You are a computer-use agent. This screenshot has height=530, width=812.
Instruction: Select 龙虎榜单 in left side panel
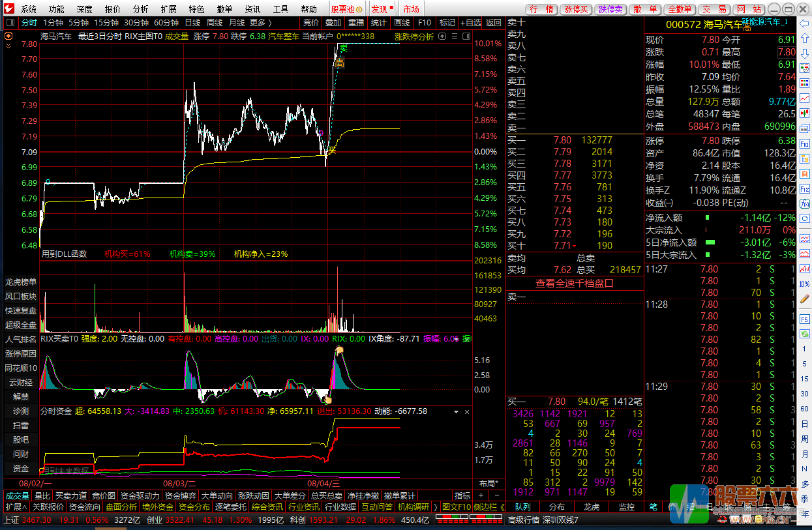pos(21,282)
